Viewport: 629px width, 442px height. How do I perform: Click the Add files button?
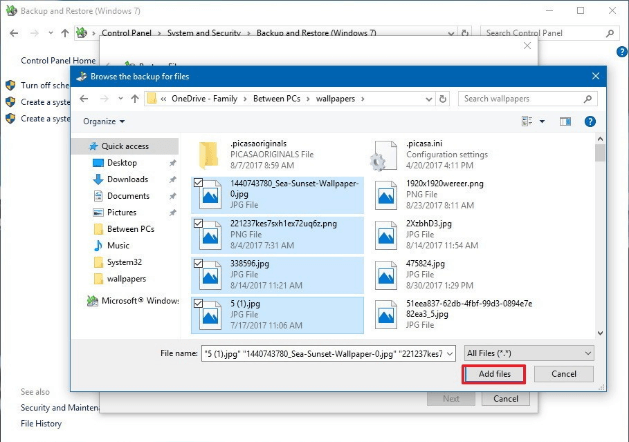click(x=494, y=374)
